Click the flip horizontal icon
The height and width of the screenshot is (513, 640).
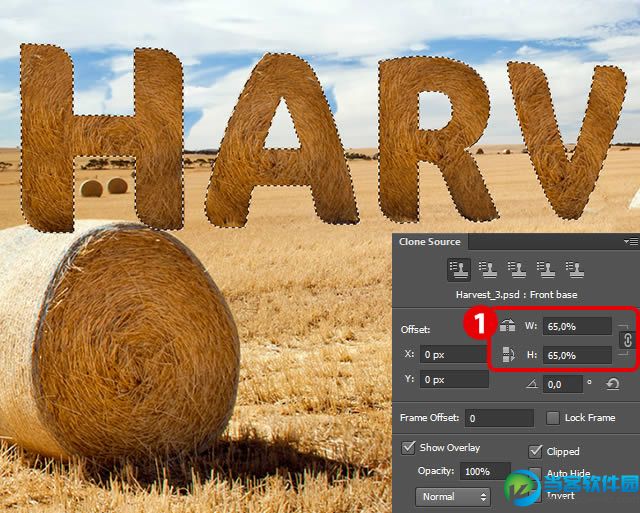(x=507, y=325)
